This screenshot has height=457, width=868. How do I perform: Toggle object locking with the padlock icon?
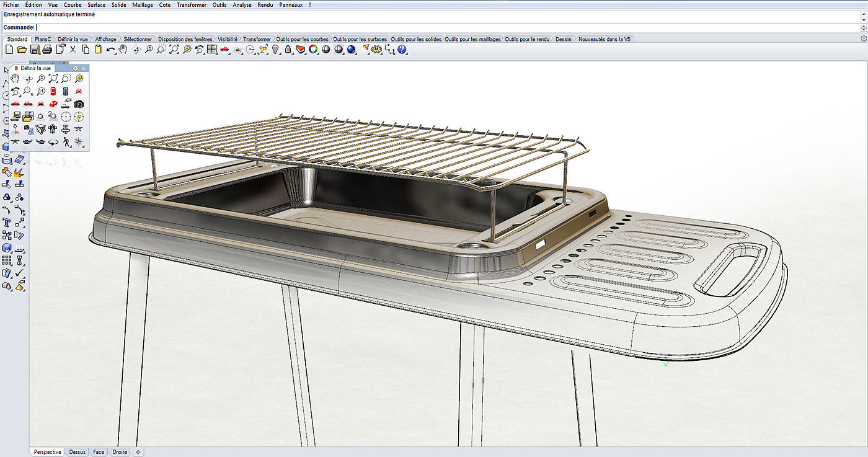coord(288,50)
